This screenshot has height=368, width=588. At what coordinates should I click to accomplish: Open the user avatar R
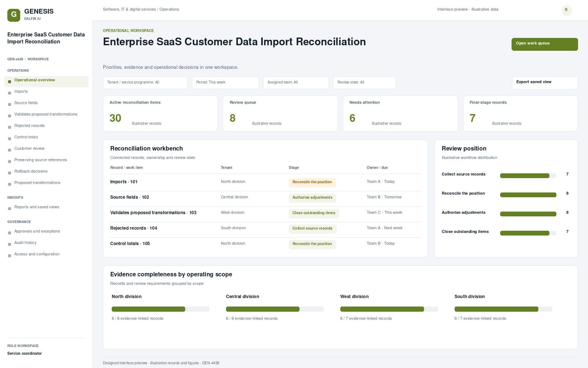[x=567, y=10]
